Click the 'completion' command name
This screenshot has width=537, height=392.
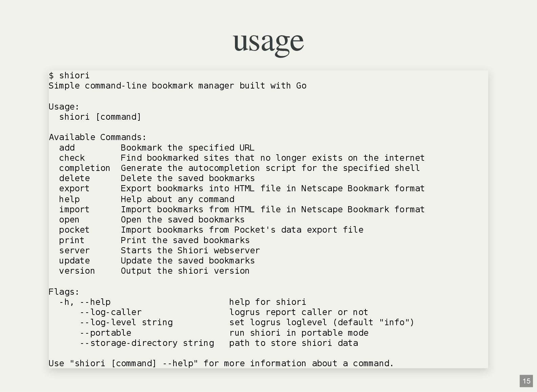click(85, 168)
